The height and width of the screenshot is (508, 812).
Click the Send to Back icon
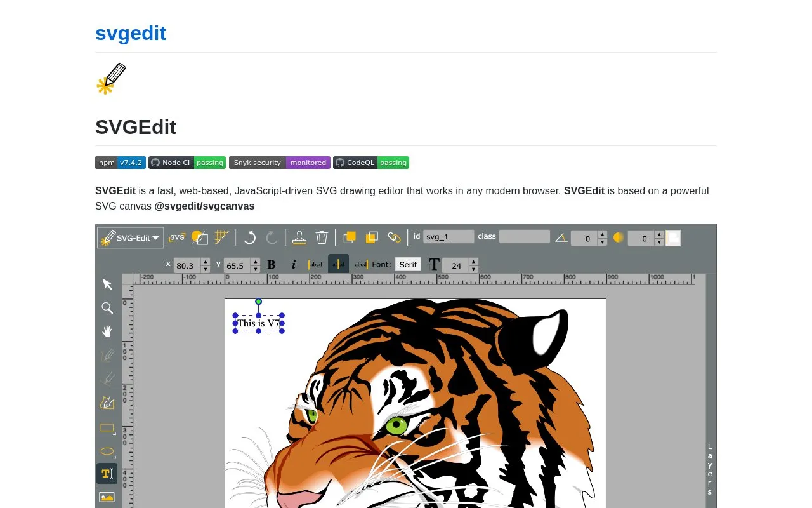[372, 237]
